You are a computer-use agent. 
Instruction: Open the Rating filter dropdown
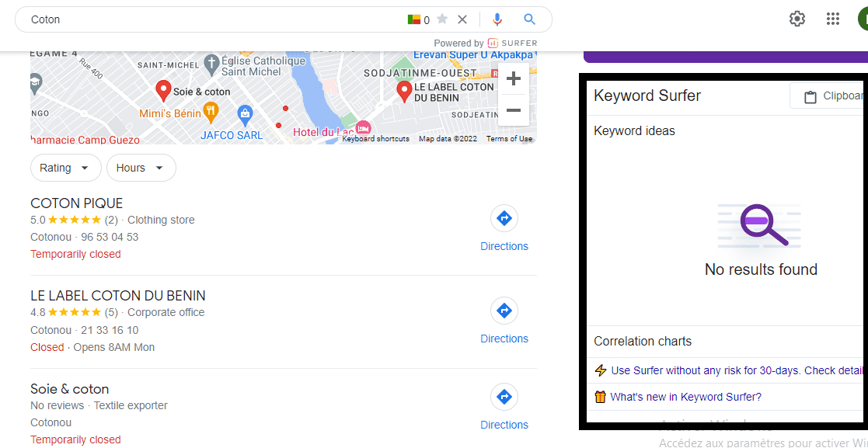click(x=66, y=168)
